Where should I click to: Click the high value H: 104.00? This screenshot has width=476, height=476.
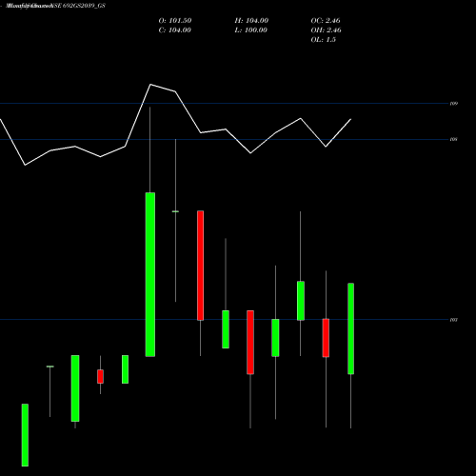(x=251, y=21)
